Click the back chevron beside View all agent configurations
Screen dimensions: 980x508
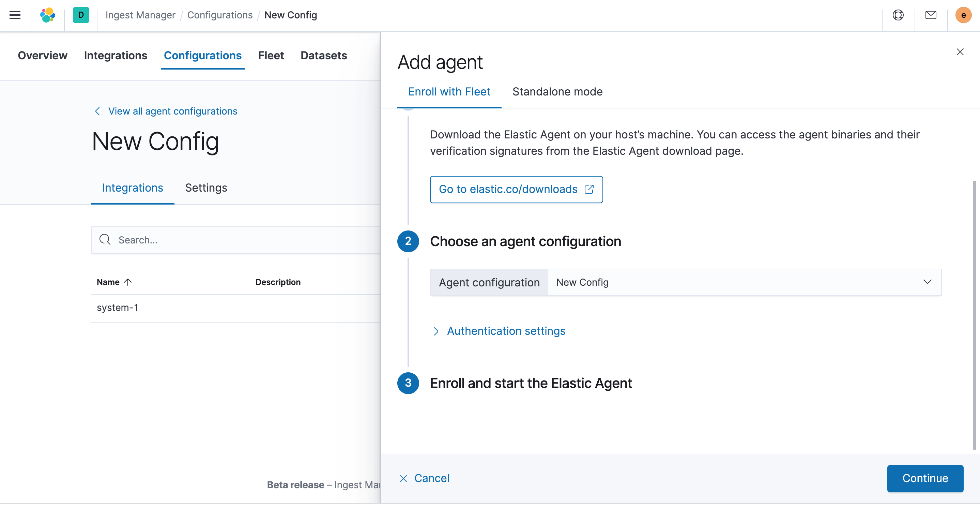click(97, 111)
